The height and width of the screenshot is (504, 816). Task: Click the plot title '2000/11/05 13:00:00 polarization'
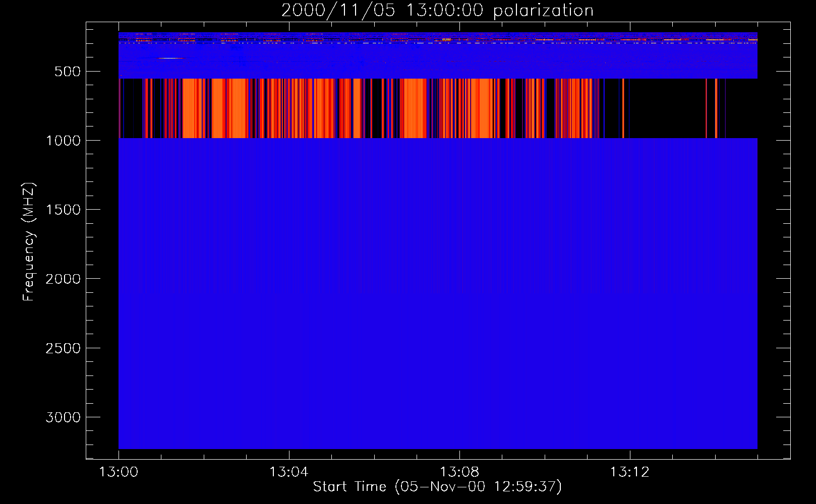(x=437, y=11)
